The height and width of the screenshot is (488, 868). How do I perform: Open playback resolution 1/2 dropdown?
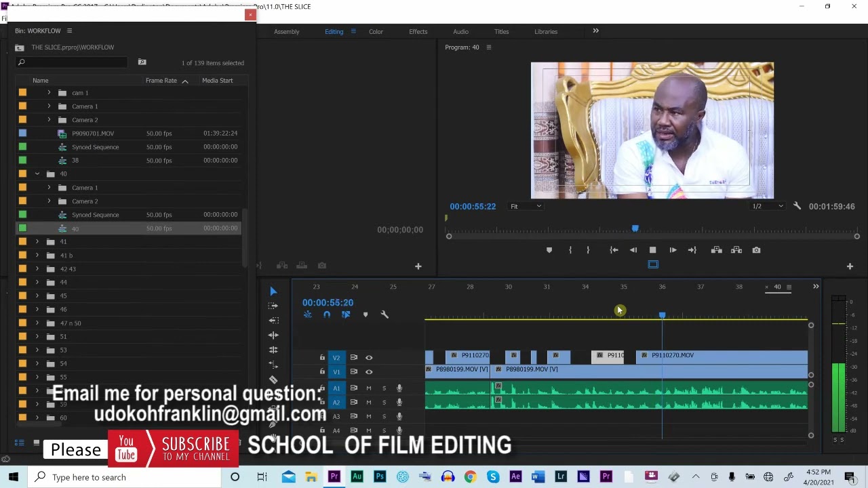(767, 206)
